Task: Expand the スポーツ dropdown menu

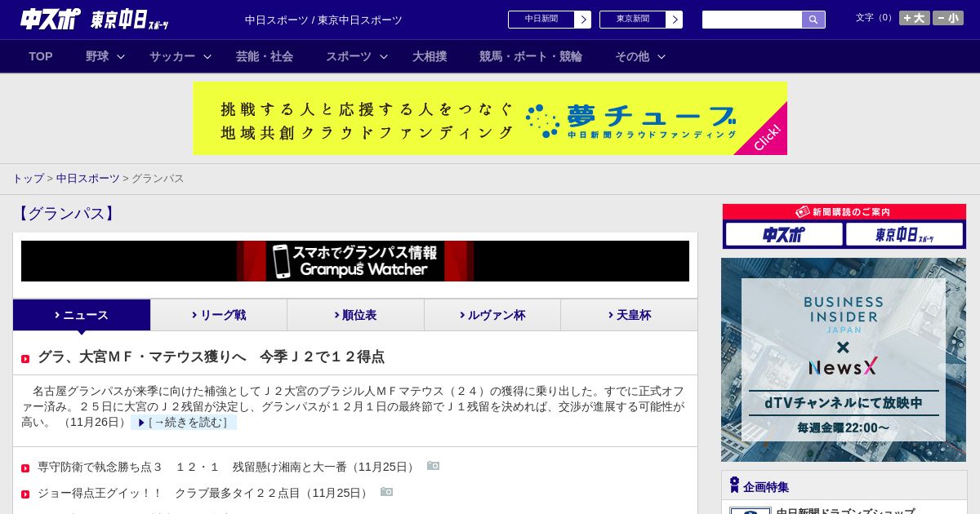Action: pos(357,56)
